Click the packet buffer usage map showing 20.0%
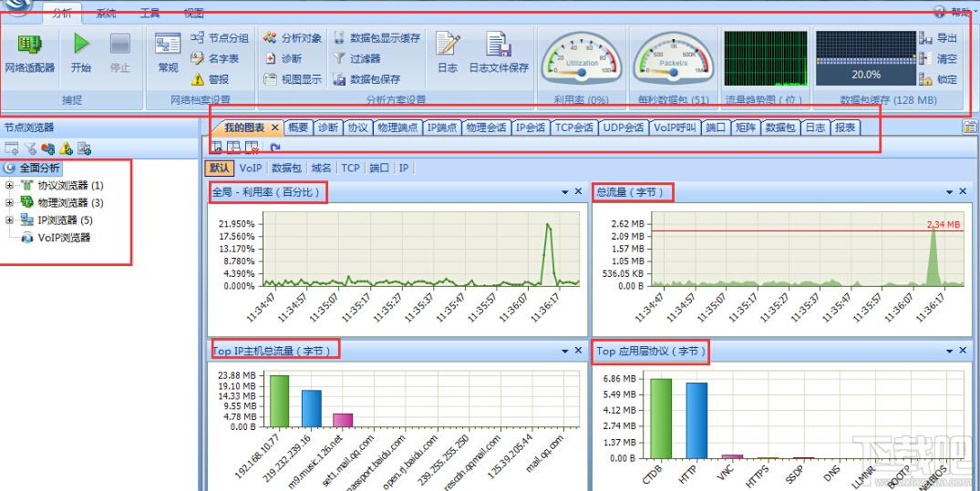Viewport: 980px width, 491px height. [866, 58]
